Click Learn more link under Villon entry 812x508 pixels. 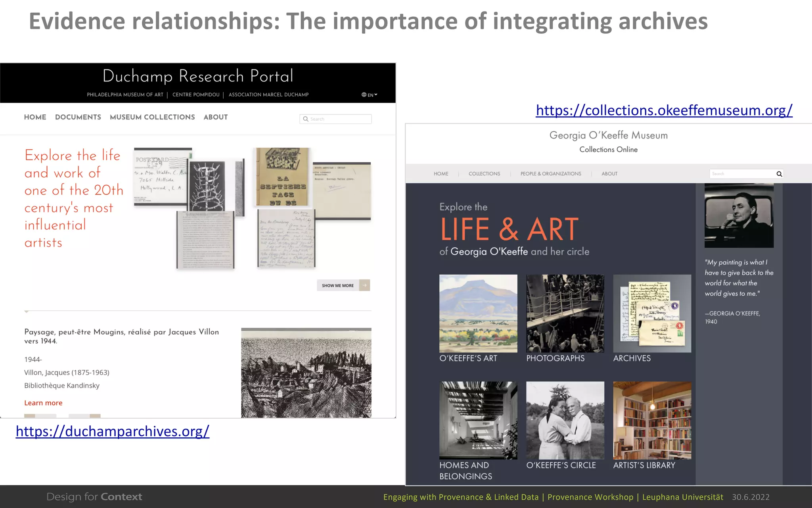(43, 403)
